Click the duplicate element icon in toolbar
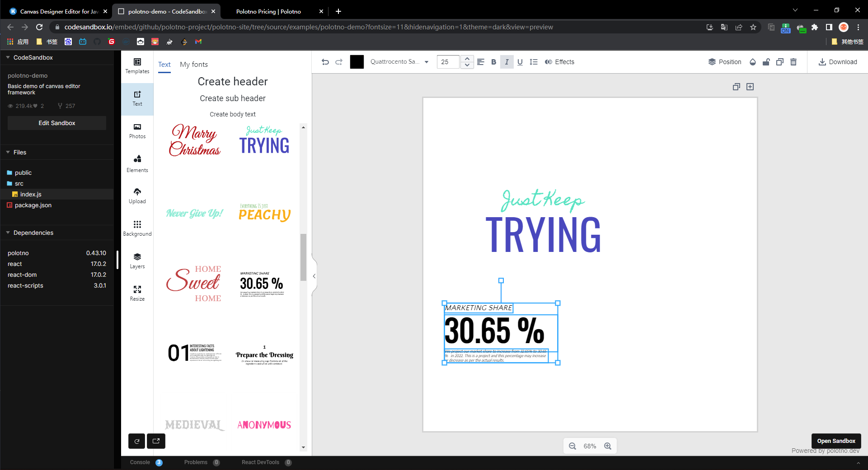Viewport: 868px width, 470px height. (780, 62)
